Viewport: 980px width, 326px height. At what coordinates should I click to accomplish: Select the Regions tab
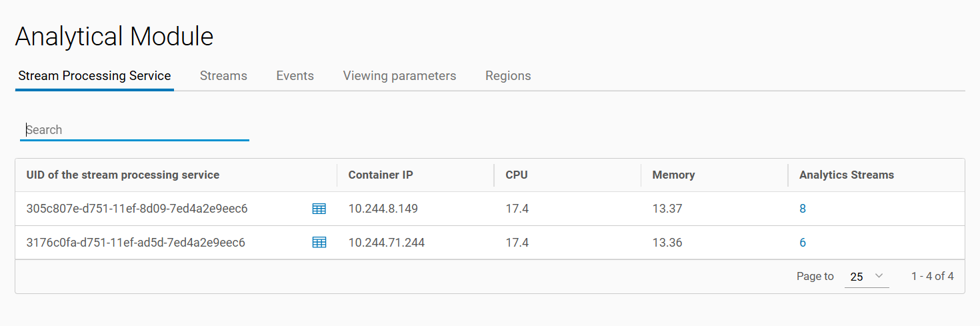click(508, 76)
